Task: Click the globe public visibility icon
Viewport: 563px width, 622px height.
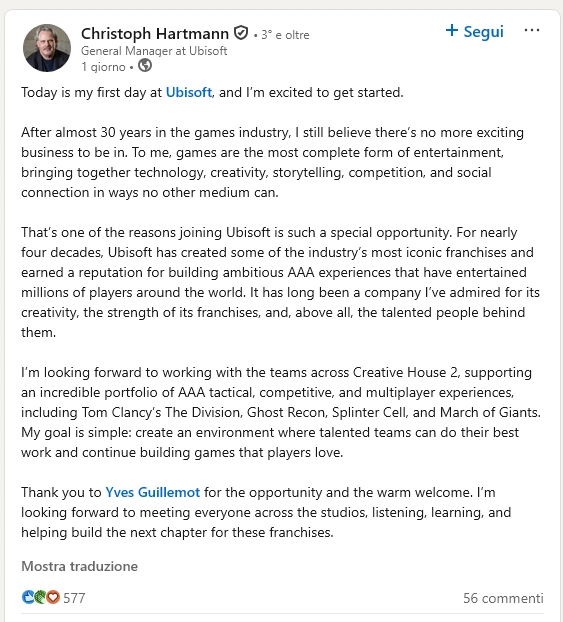Action: [145, 65]
